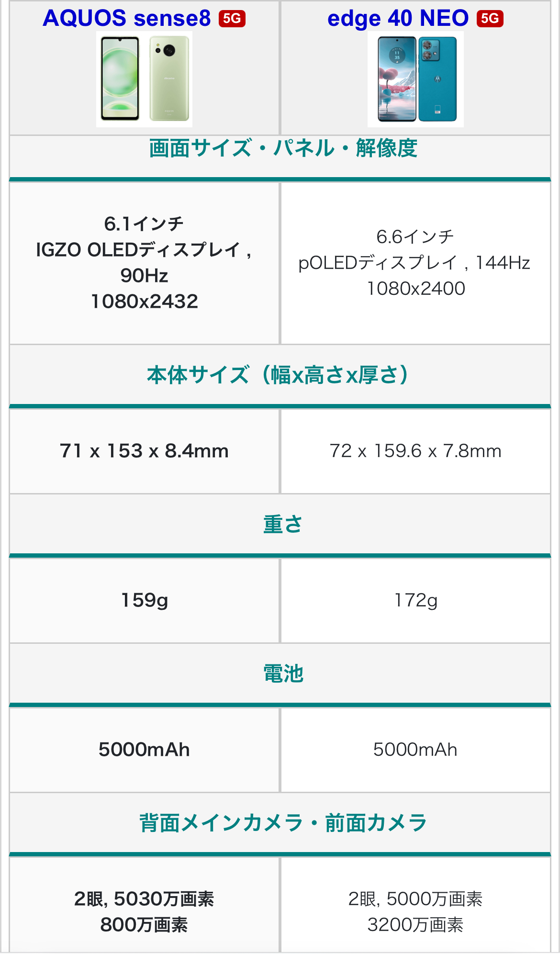
Task: Click the 71 x 153 x 8.4mm cell
Action: pos(144,451)
